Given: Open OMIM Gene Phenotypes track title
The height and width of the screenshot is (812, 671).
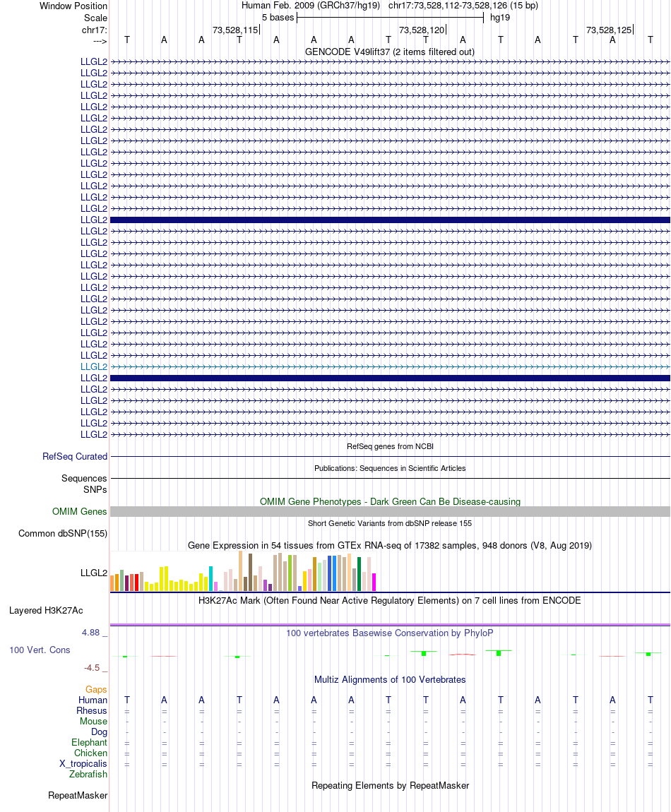Looking at the screenshot, I should point(390,501).
